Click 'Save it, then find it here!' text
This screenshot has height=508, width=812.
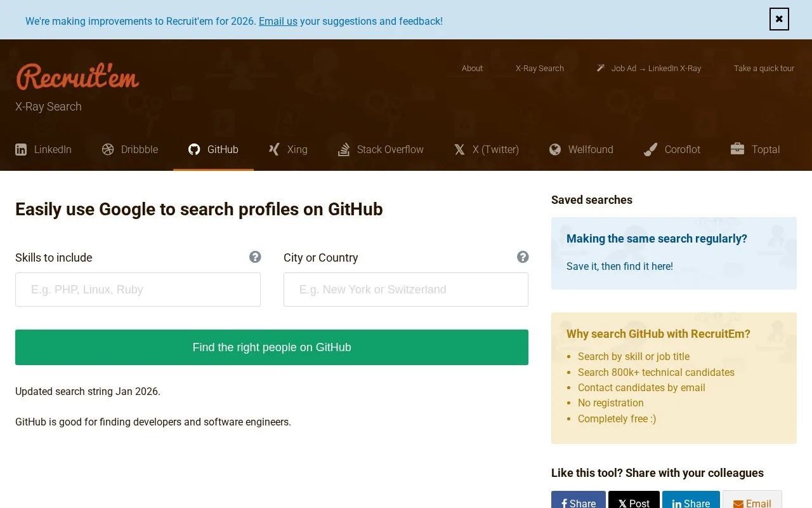coord(620,267)
